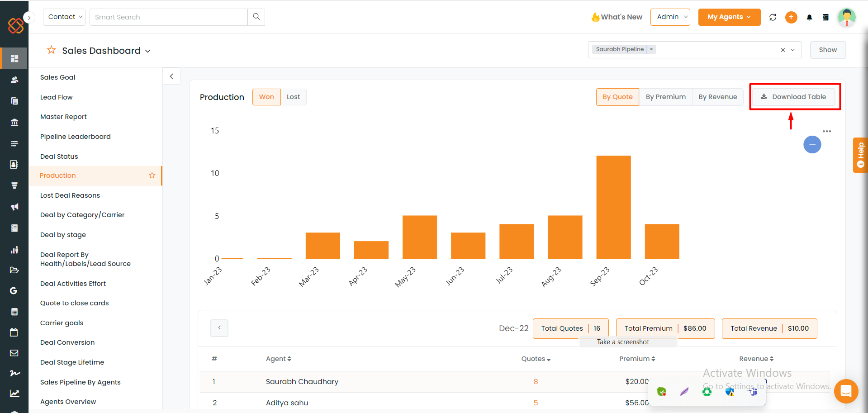
Task: Toggle Won production results
Action: click(266, 96)
